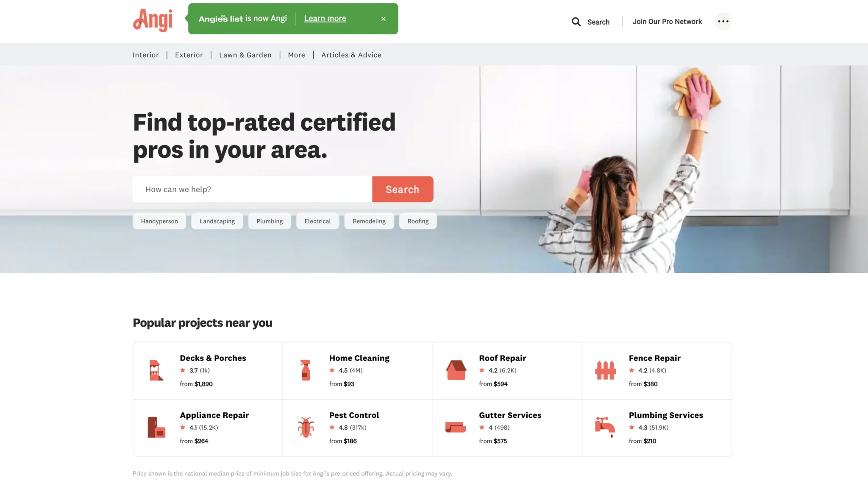Image resolution: width=868 pixels, height=487 pixels.
Task: Open the Appliance Repair project title
Action: [x=214, y=415]
